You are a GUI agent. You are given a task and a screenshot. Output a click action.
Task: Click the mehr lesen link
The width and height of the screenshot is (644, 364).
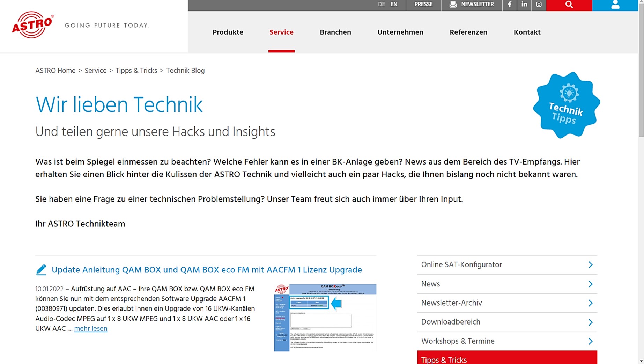[x=91, y=328]
